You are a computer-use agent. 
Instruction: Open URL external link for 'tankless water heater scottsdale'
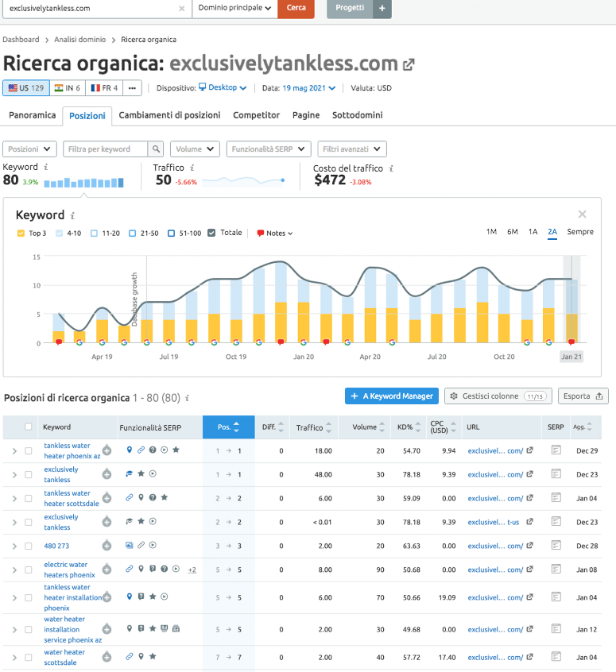pos(530,497)
